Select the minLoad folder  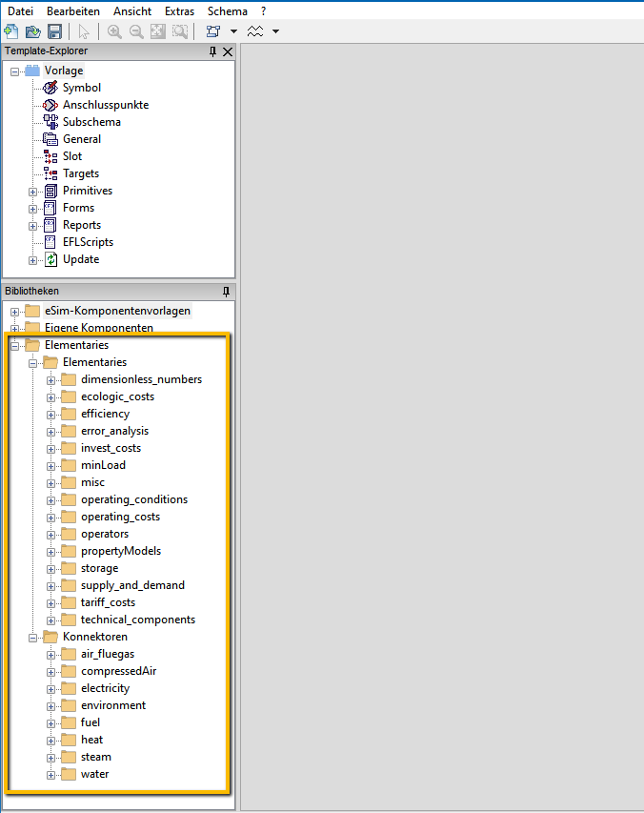[103, 465]
